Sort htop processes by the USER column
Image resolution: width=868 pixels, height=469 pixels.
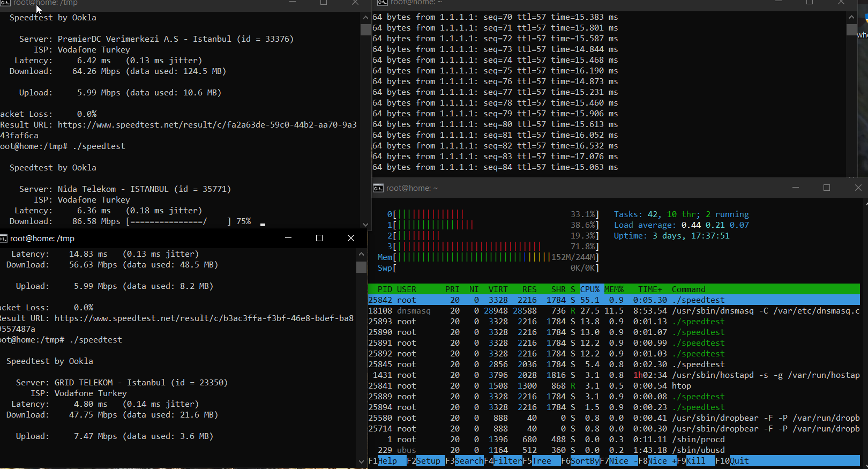407,289
